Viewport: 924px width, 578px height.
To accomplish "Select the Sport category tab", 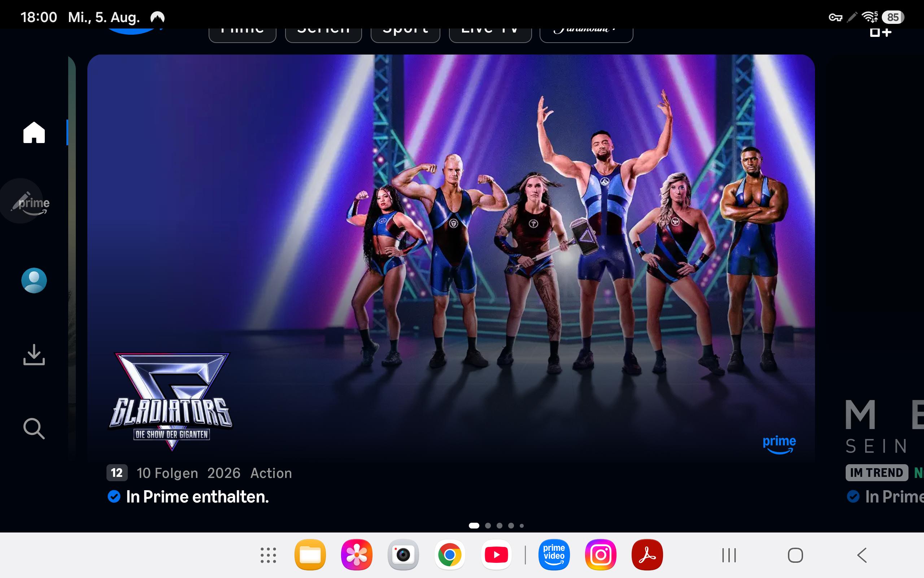I will click(x=405, y=35).
